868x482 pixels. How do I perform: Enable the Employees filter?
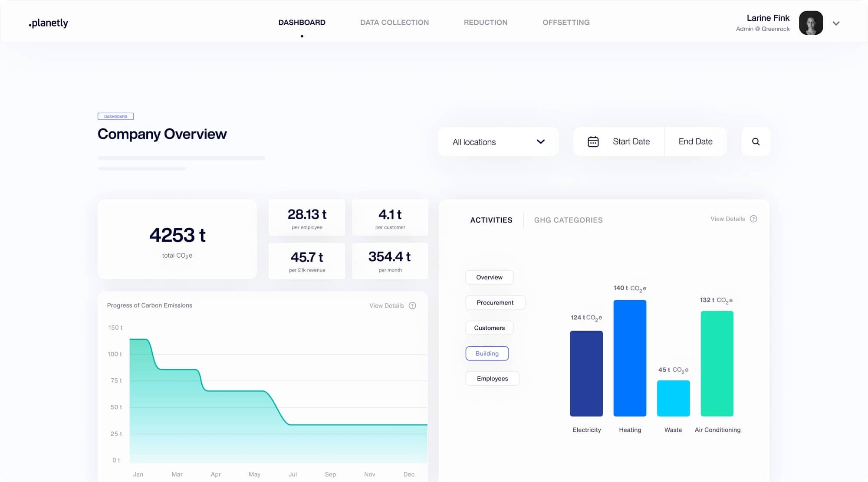point(492,378)
